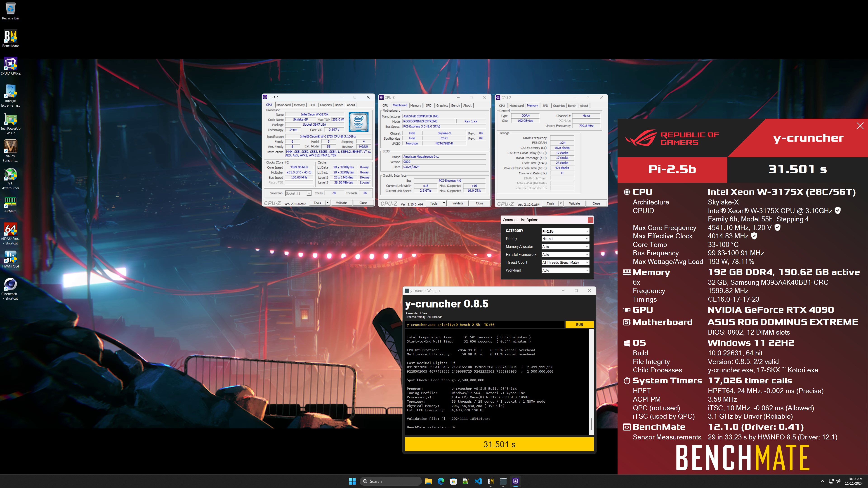This screenshot has height=488, width=868.
Task: Open the HWiNFO64 desktop icon
Action: click(10, 259)
